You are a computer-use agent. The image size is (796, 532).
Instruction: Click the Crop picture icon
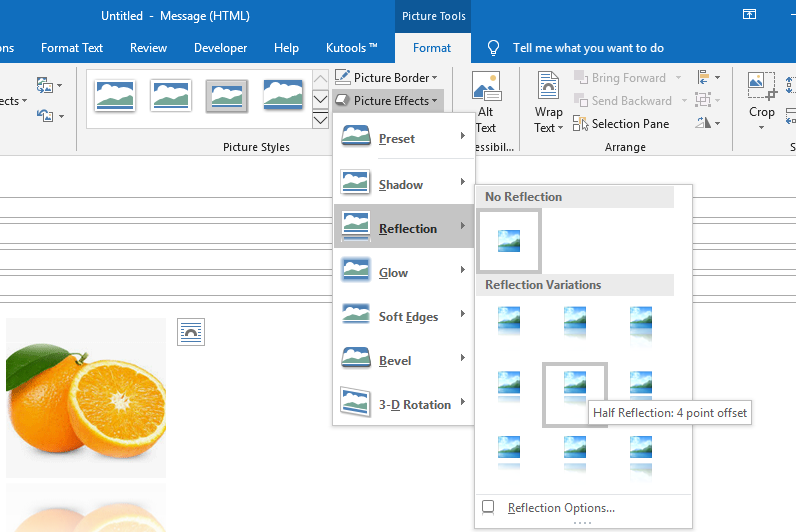pyautogui.click(x=761, y=86)
